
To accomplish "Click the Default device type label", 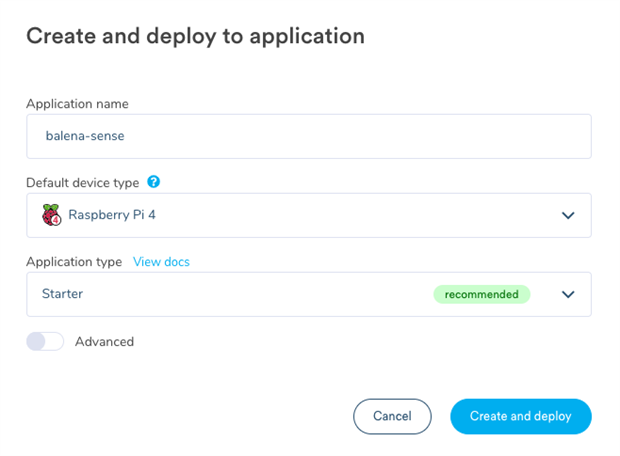I will click(x=83, y=183).
